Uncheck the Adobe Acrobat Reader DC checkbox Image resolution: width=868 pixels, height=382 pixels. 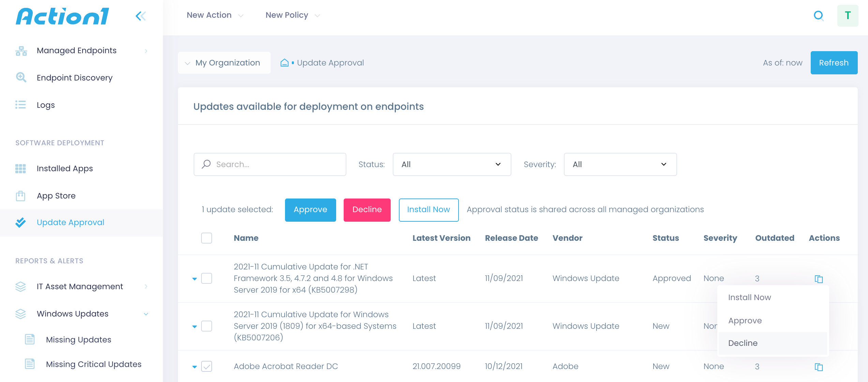[x=207, y=366]
